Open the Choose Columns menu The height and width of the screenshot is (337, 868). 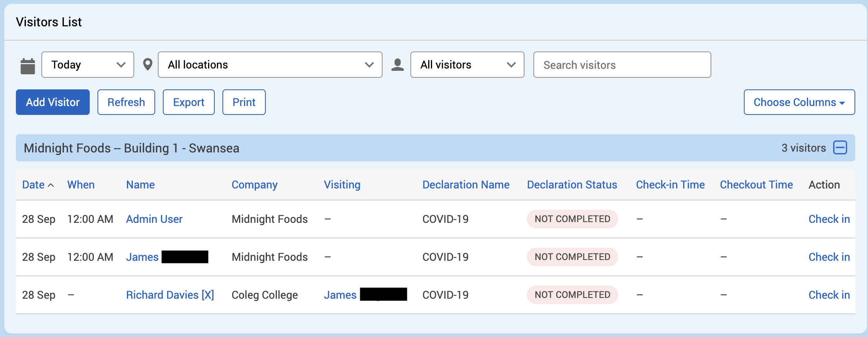click(x=799, y=102)
